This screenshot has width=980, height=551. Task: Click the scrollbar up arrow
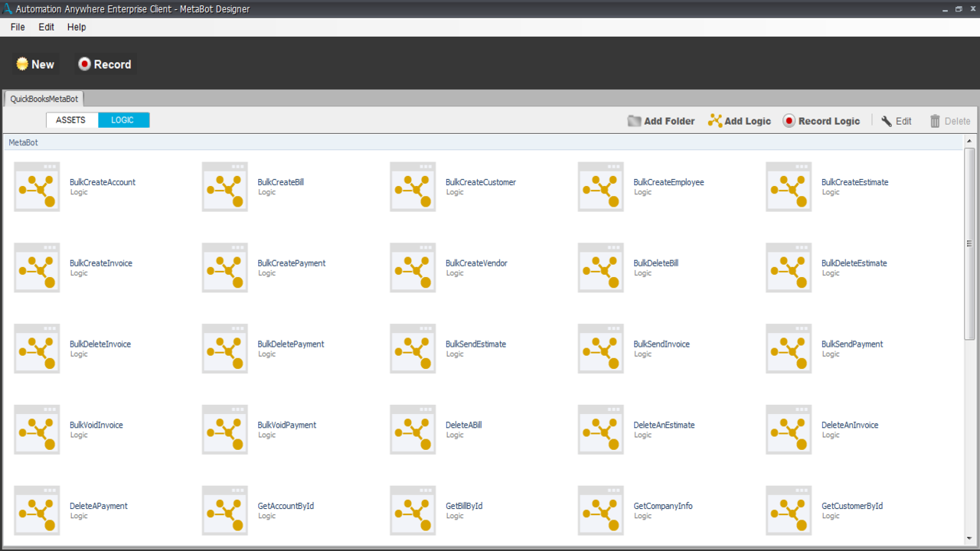[x=970, y=141]
